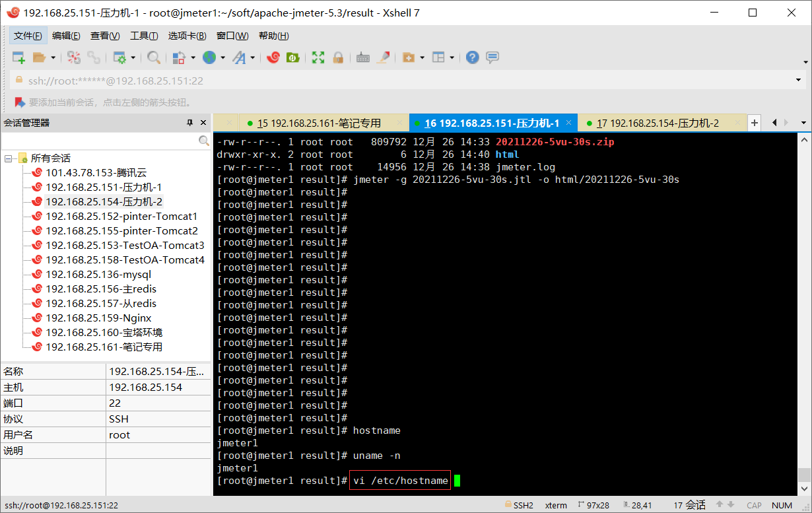Click the window layout toolbar icon
The height and width of the screenshot is (513, 812).
click(439, 57)
